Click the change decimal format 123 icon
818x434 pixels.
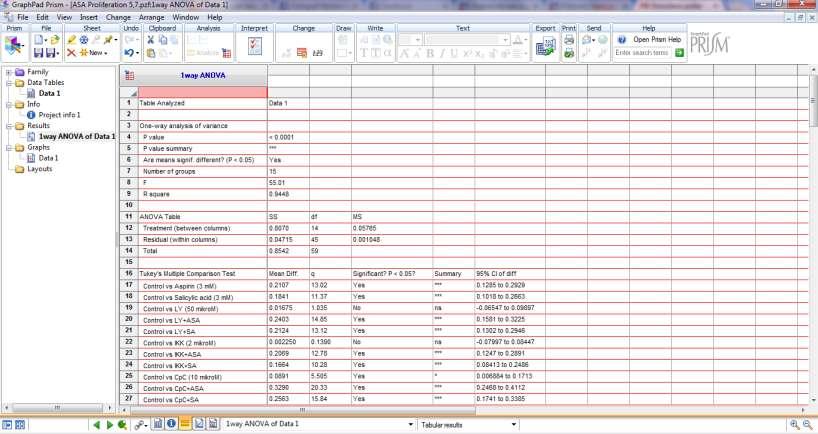pos(318,53)
